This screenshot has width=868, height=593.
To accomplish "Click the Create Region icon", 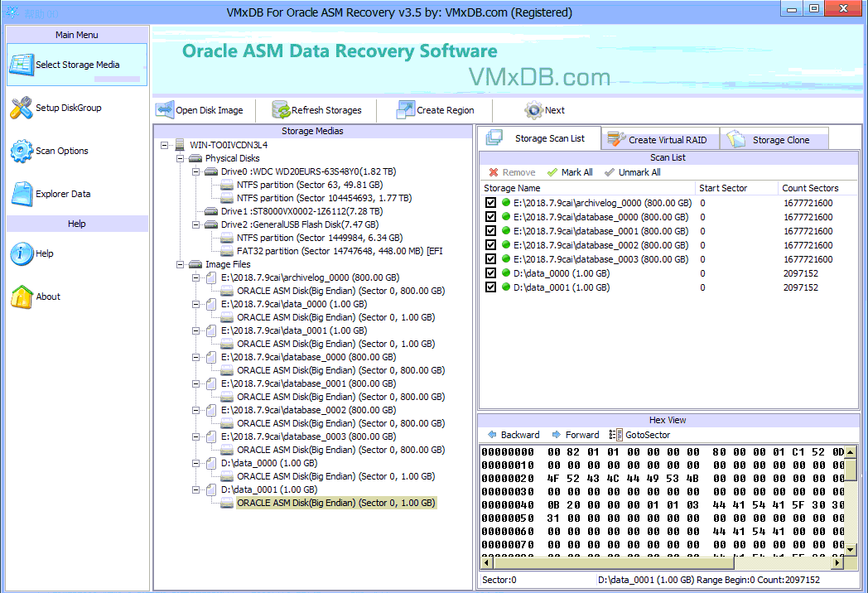I will click(406, 109).
